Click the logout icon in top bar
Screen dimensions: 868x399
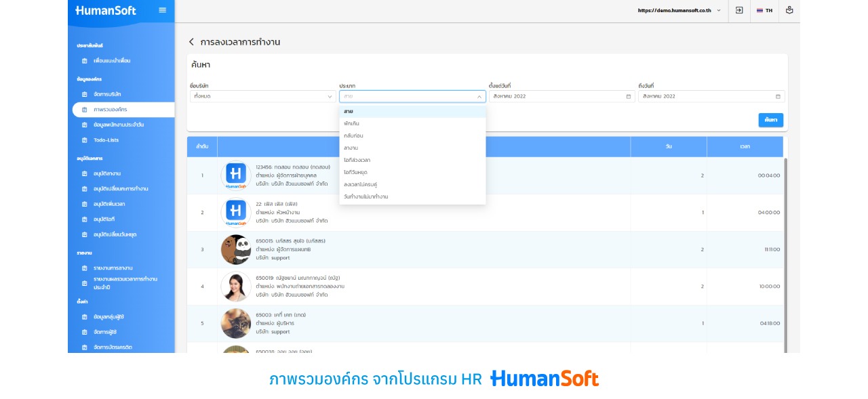pos(739,10)
